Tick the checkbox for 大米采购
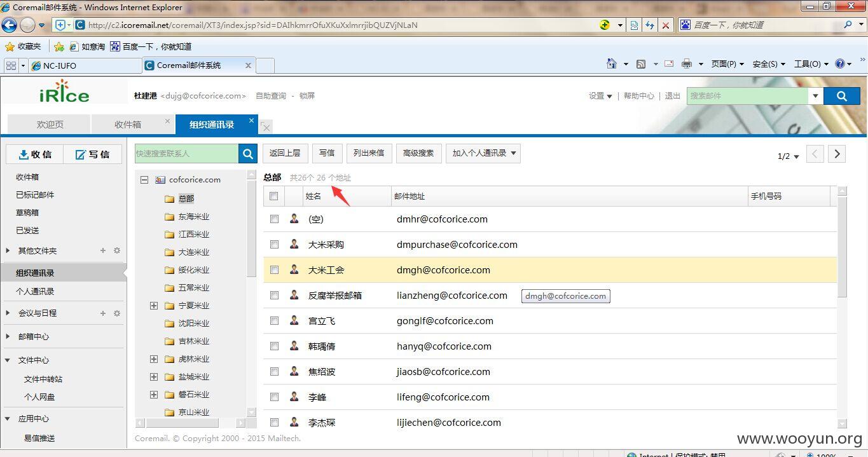The image size is (868, 457). point(274,244)
